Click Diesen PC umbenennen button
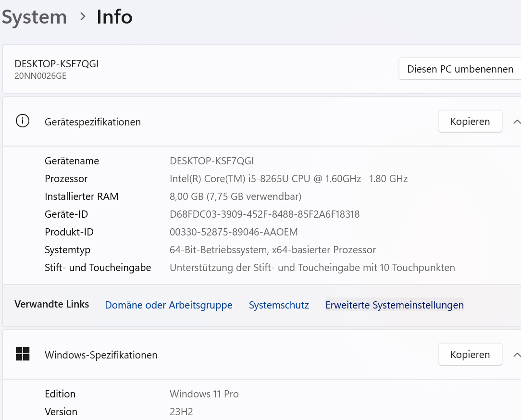 pos(460,69)
